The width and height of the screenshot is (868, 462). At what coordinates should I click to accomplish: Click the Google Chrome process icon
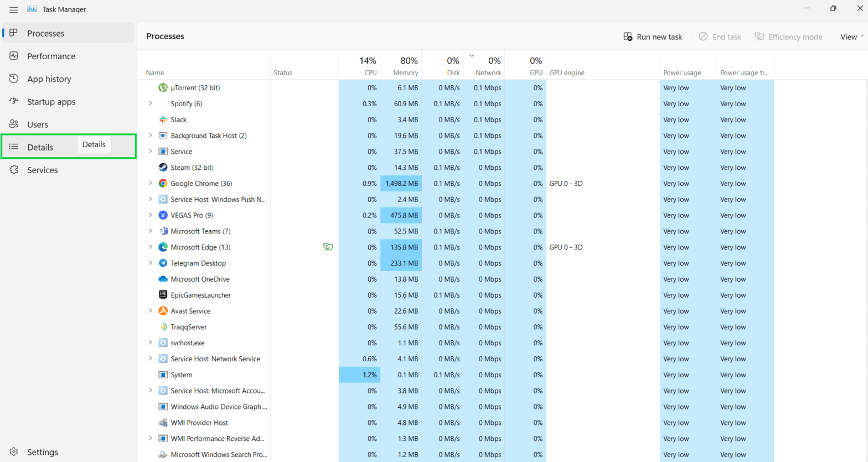[163, 183]
